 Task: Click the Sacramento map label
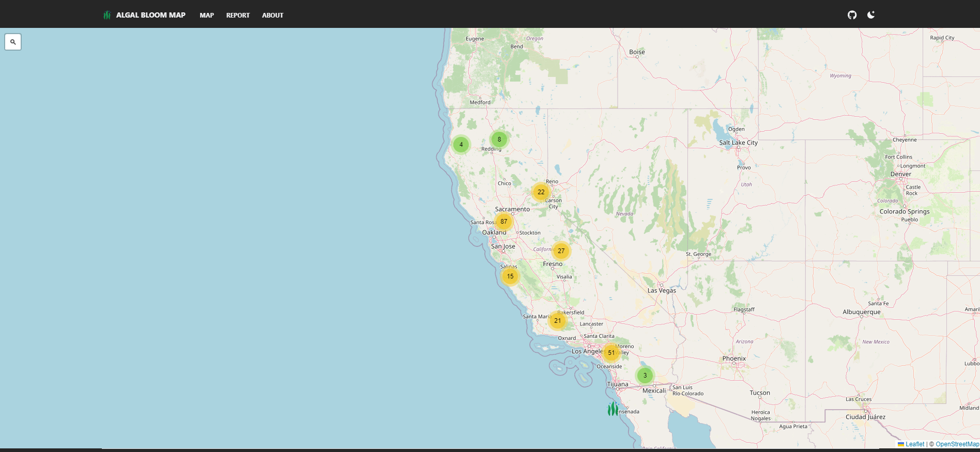coord(512,209)
